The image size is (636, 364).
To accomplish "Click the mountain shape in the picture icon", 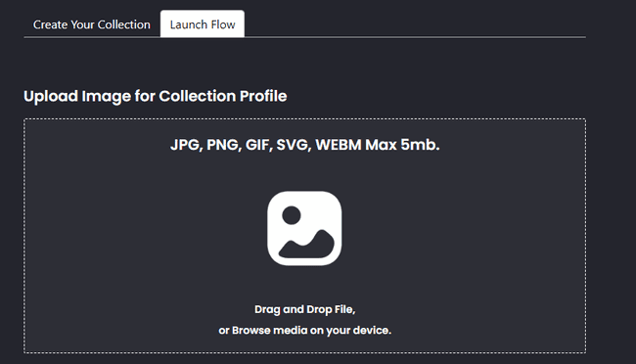I will pyautogui.click(x=306, y=244).
